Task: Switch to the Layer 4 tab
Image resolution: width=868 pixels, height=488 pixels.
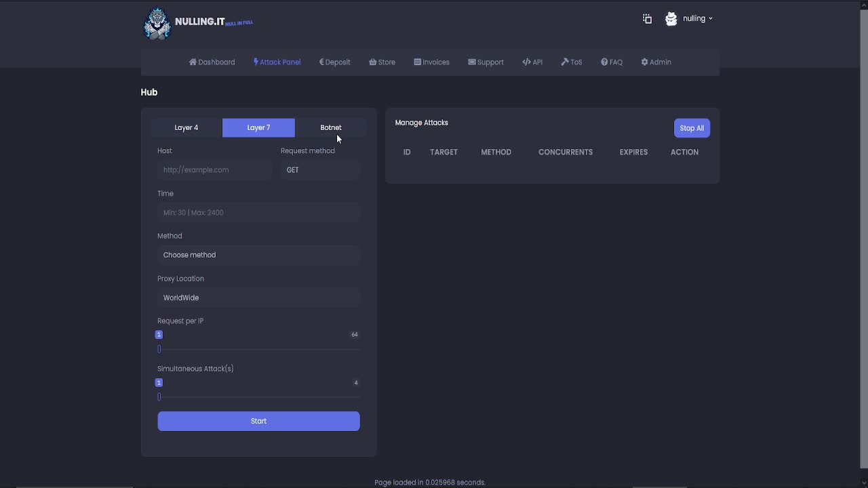Action: pyautogui.click(x=186, y=128)
